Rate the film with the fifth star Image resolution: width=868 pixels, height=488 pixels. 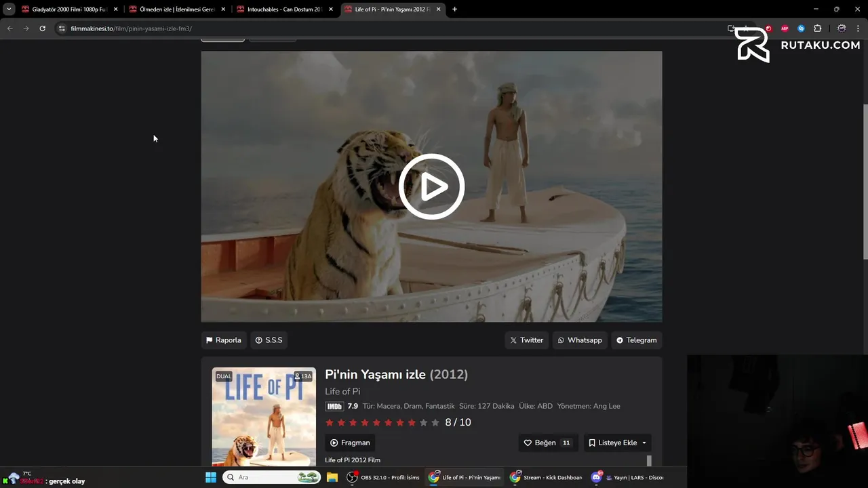point(376,422)
